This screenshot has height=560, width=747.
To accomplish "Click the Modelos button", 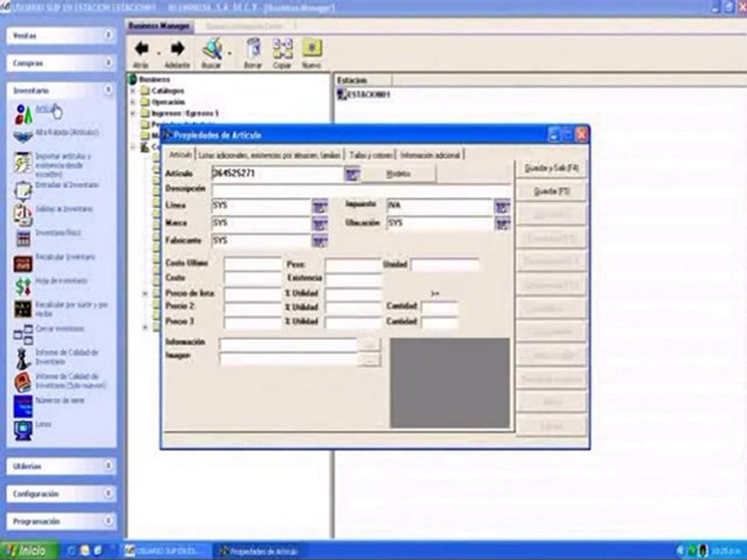I will tap(398, 174).
